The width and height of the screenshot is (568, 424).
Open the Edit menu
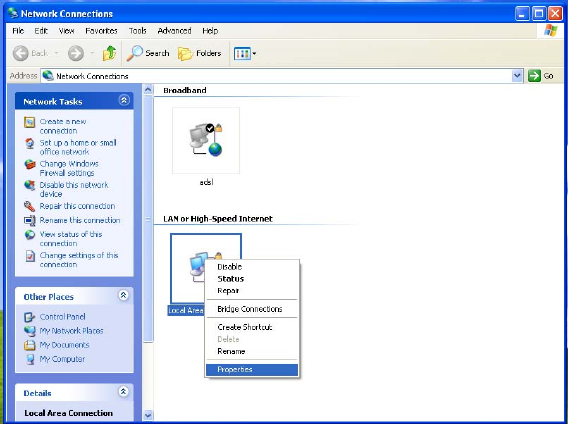pyautogui.click(x=41, y=31)
